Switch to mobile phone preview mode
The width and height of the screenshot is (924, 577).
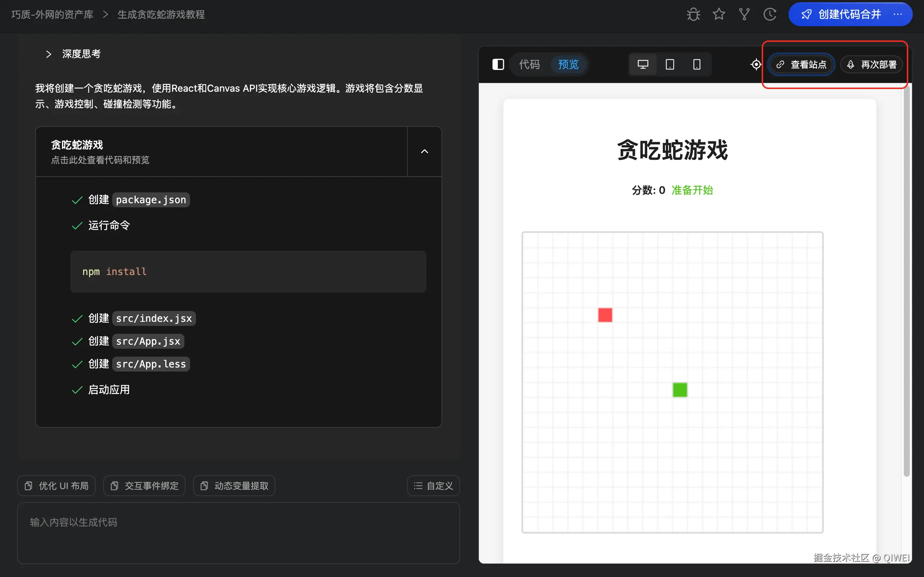[x=697, y=64]
